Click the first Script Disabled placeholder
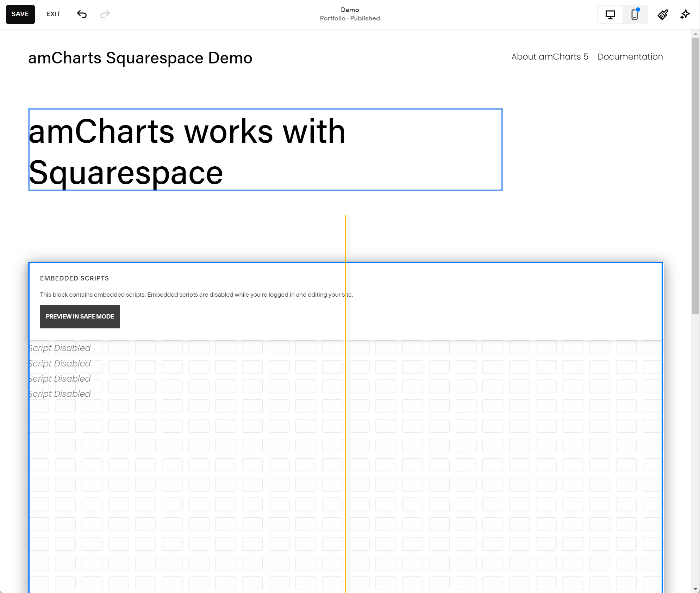 pos(60,348)
